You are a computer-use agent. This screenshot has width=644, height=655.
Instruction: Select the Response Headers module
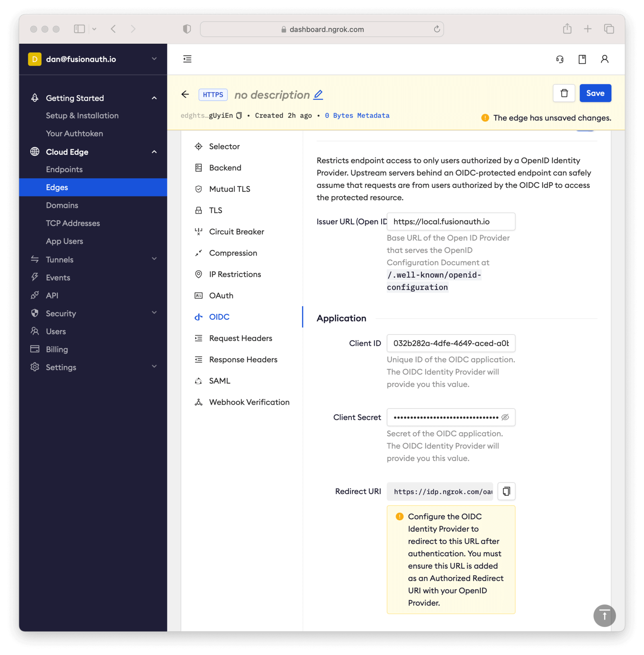pyautogui.click(x=243, y=360)
